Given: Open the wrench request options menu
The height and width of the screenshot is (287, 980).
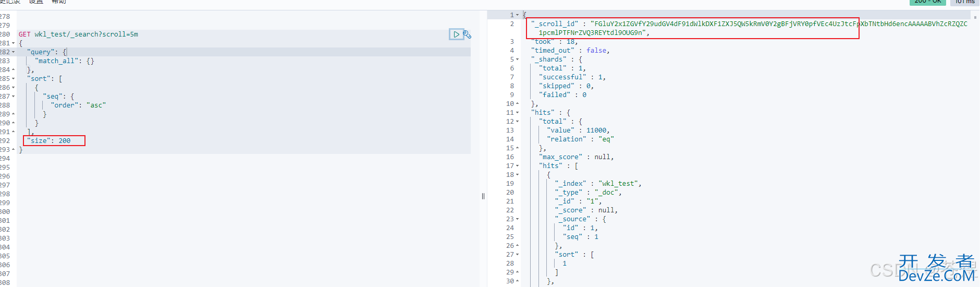Looking at the screenshot, I should point(467,34).
